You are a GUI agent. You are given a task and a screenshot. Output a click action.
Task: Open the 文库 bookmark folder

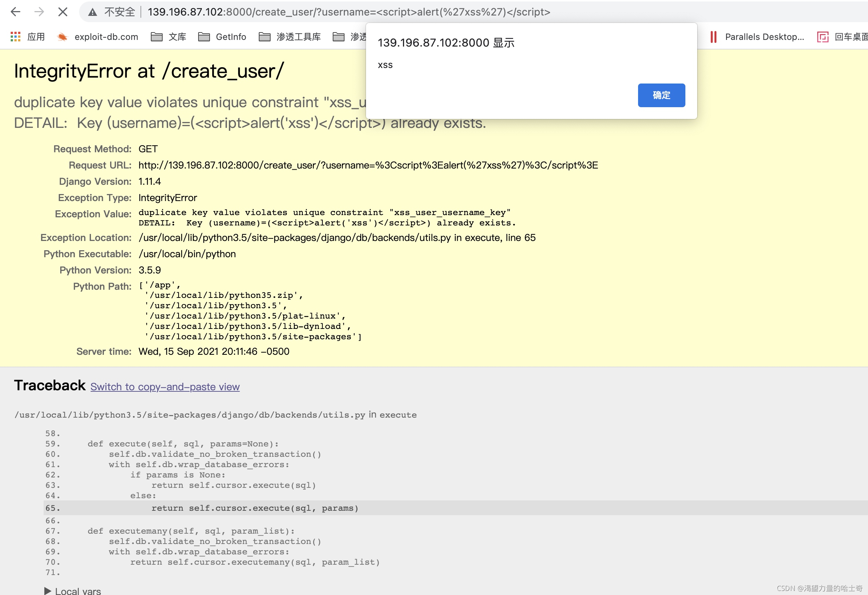click(169, 37)
